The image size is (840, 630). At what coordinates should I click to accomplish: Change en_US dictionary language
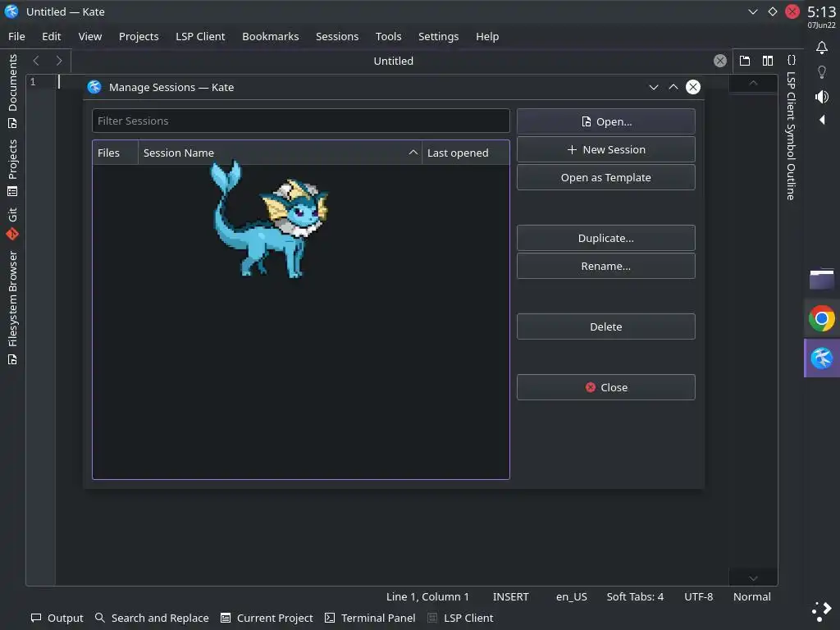point(572,596)
